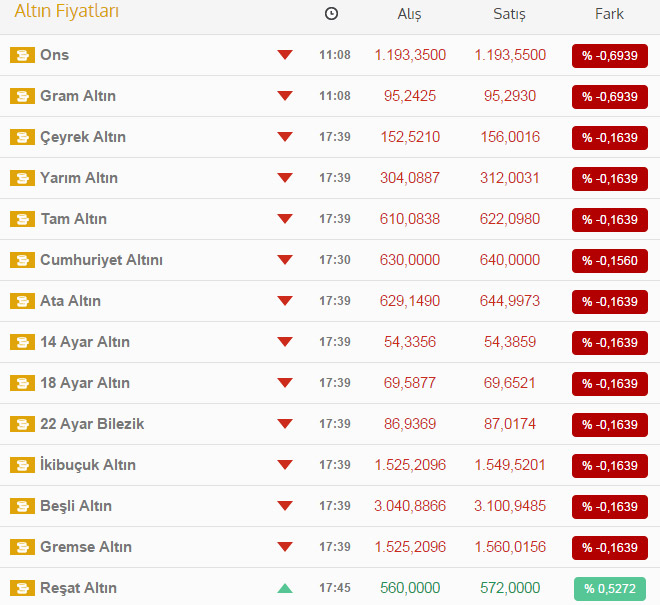The image size is (660, 605).
Task: Open the 14 Ayar Altın entry
Action: point(85,342)
